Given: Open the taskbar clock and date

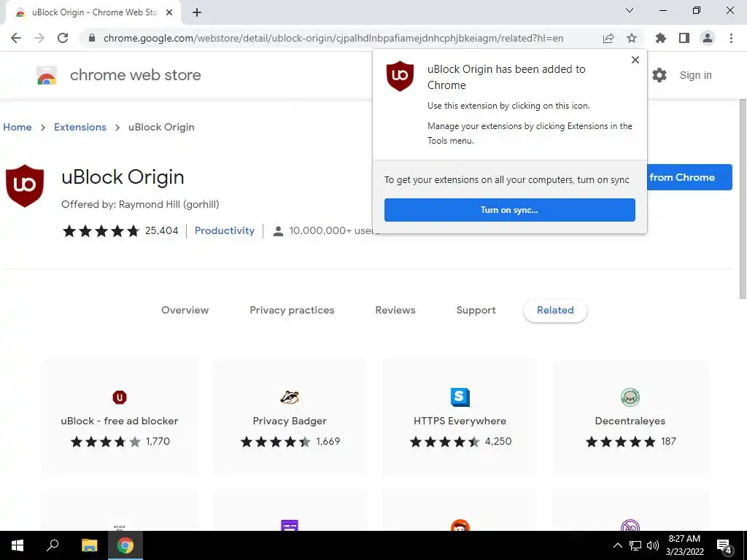Looking at the screenshot, I should (684, 545).
